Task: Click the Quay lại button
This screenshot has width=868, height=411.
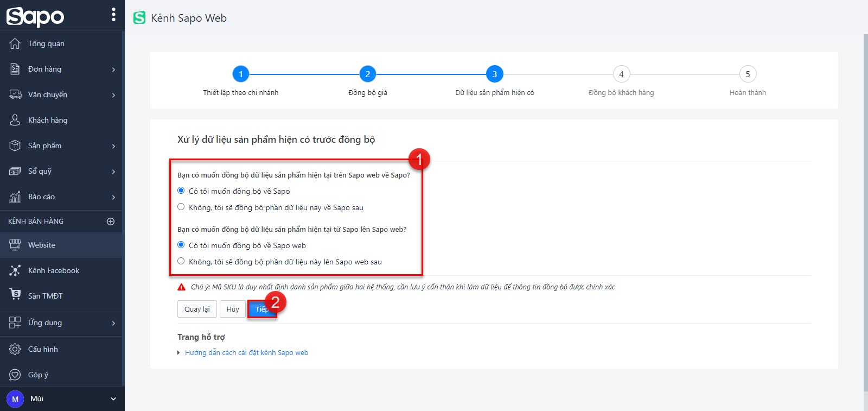Action: pyautogui.click(x=197, y=309)
